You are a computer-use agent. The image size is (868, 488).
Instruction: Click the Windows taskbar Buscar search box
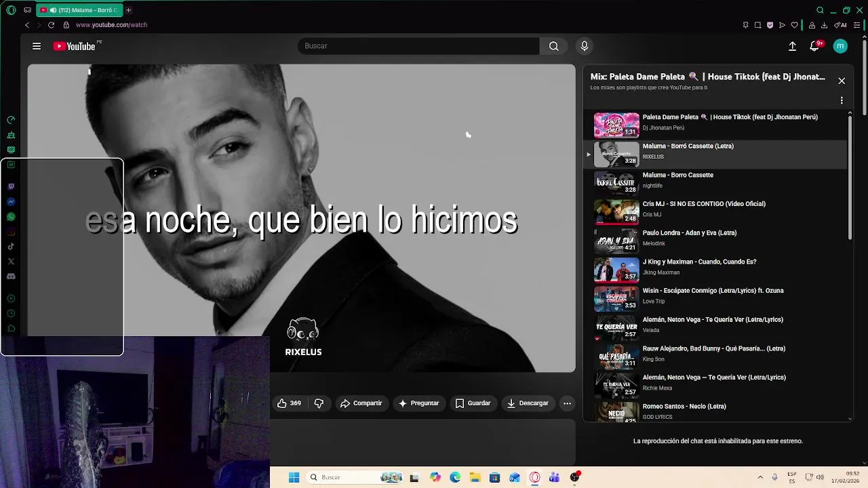355,477
